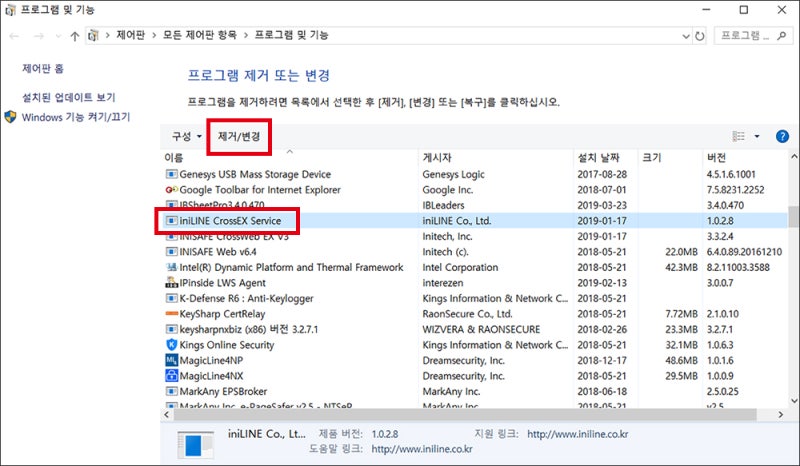Select the MarkAny EPSBroker entry

pos(474,391)
